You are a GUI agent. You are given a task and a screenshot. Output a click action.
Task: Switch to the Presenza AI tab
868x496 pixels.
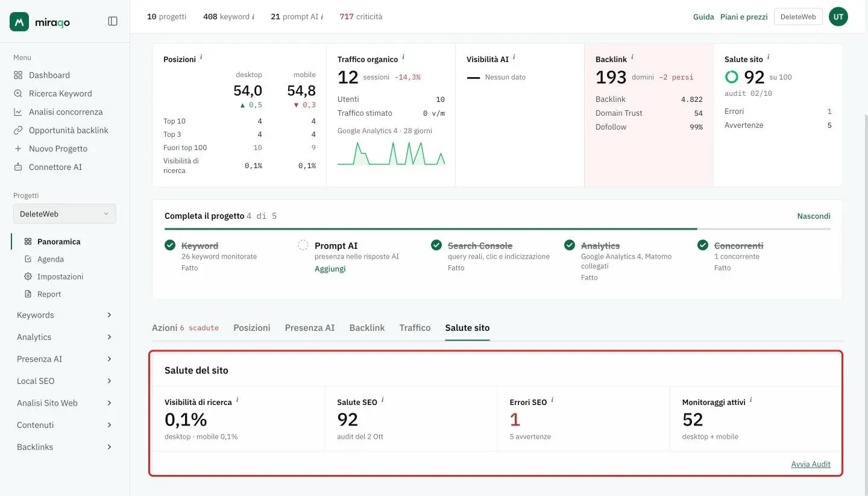pos(310,328)
